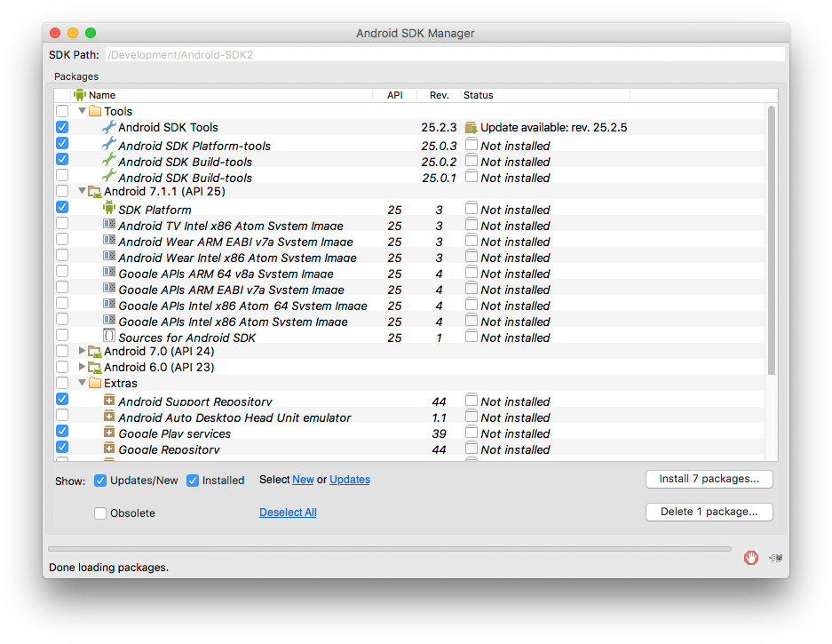Image resolution: width=832 pixels, height=644 pixels.
Task: Expand the Android 6.0 (API 23) group
Action: [82, 366]
